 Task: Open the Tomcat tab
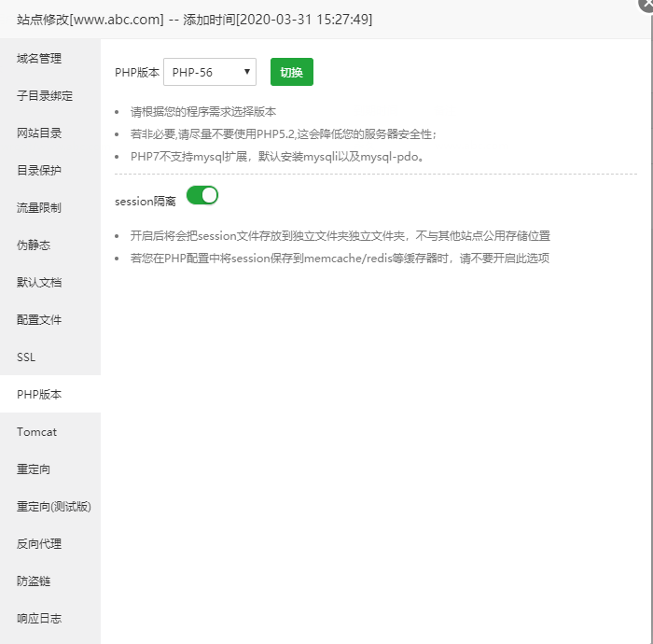[50, 431]
